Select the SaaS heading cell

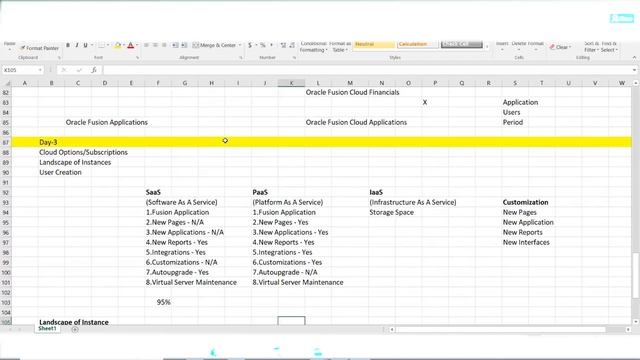[158, 192]
